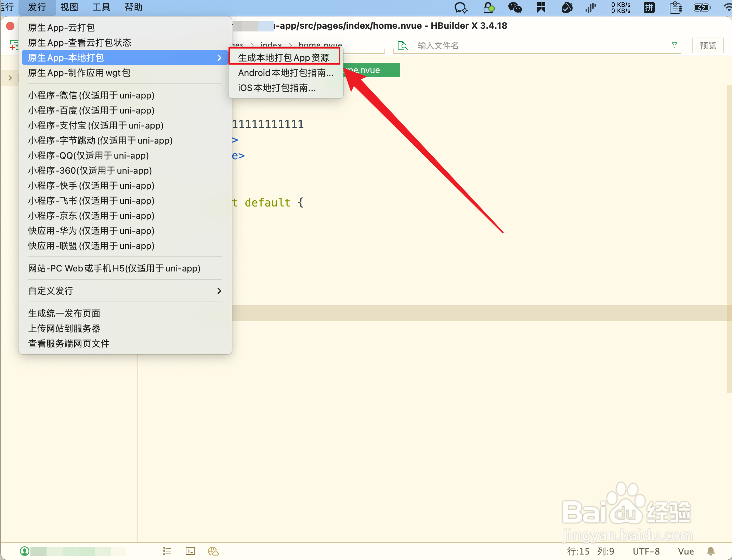The width and height of the screenshot is (732, 560).
Task: Click WeChat icon in macOS menu bar
Action: 515,7
